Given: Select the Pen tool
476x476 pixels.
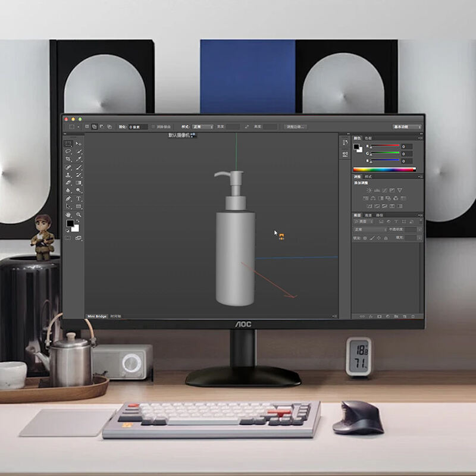Looking at the screenshot, I should coord(68,199).
